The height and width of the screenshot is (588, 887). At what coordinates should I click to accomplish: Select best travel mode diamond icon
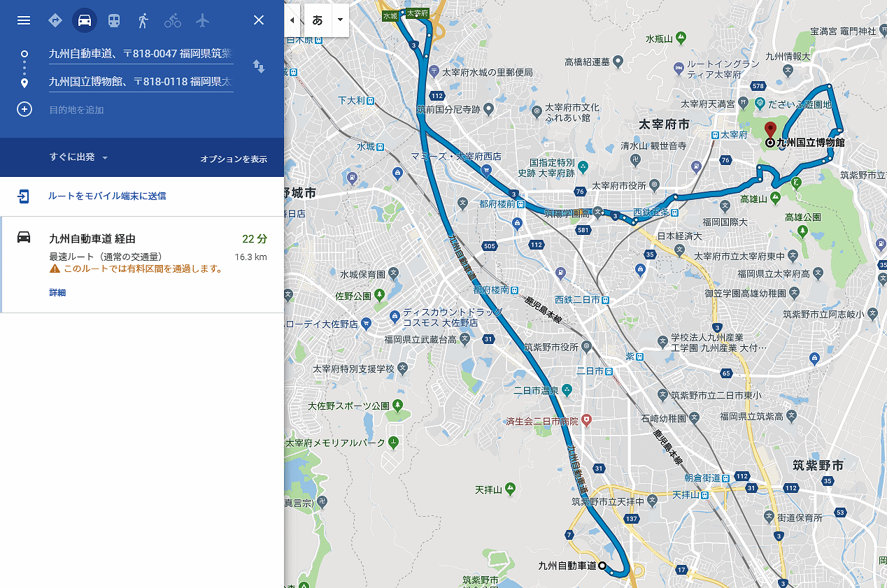click(x=55, y=20)
